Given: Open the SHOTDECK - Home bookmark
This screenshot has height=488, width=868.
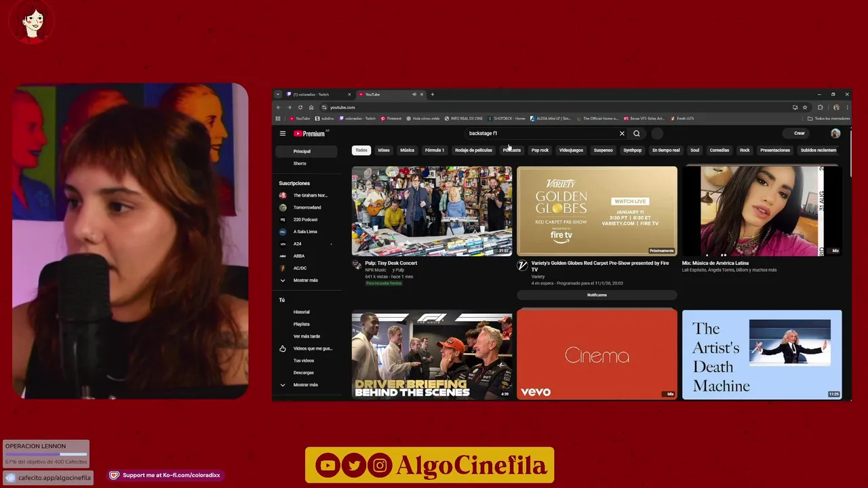Looking at the screenshot, I should click(x=507, y=119).
